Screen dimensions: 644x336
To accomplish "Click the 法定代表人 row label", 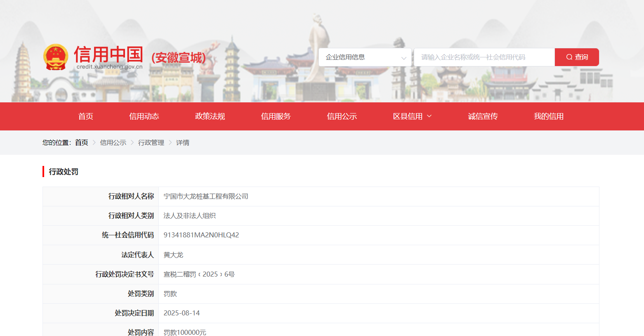I will tap(138, 255).
